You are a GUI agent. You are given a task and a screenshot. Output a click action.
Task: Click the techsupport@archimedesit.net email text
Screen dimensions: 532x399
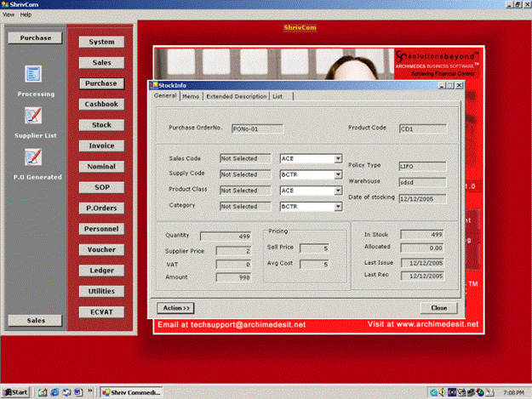248,325
